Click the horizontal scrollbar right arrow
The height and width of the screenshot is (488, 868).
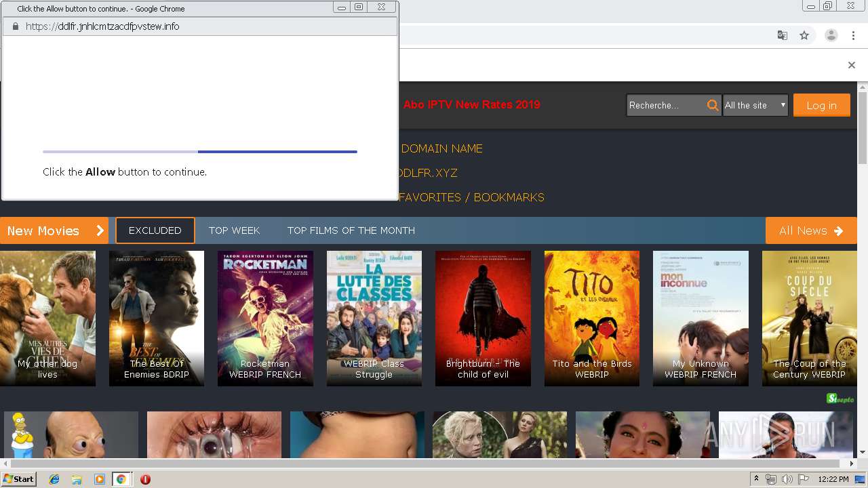pyautogui.click(x=852, y=464)
